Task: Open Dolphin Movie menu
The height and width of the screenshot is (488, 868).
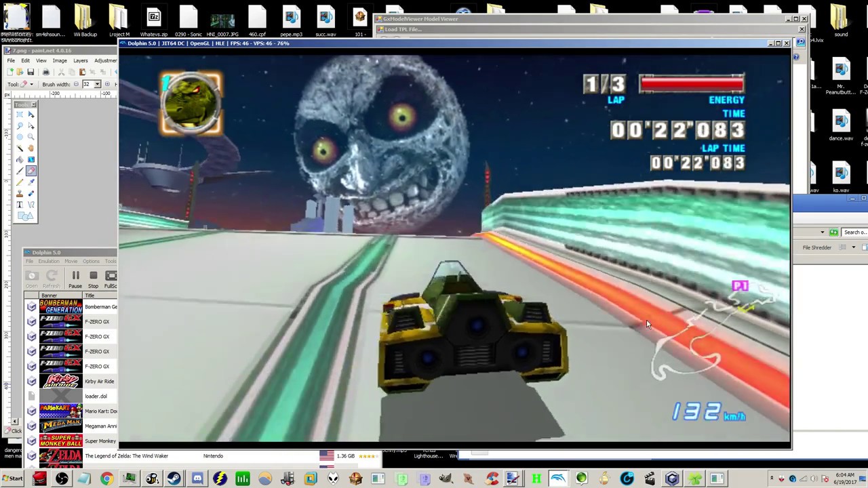Action: [71, 261]
